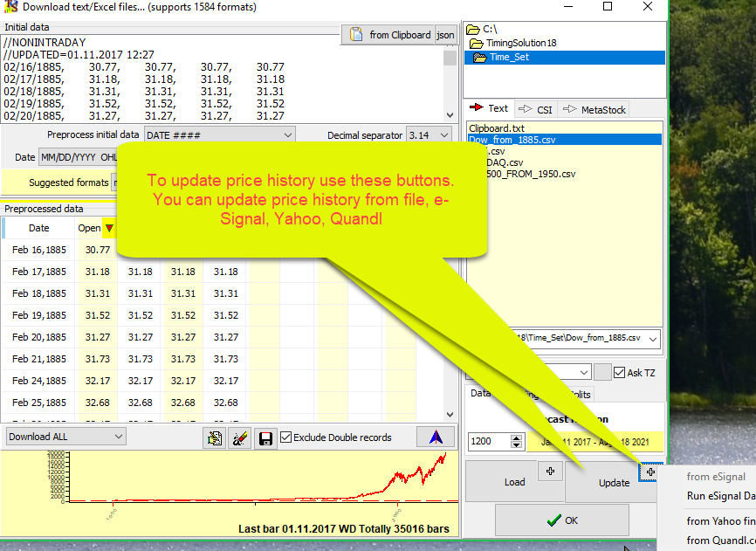Screen dimensions: 756x551
Task: Toggle the Exclude Double records checkbox
Action: pyautogui.click(x=286, y=437)
